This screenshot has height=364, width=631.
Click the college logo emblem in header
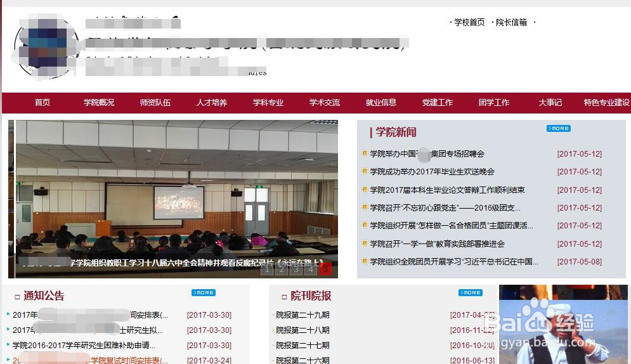(46, 48)
